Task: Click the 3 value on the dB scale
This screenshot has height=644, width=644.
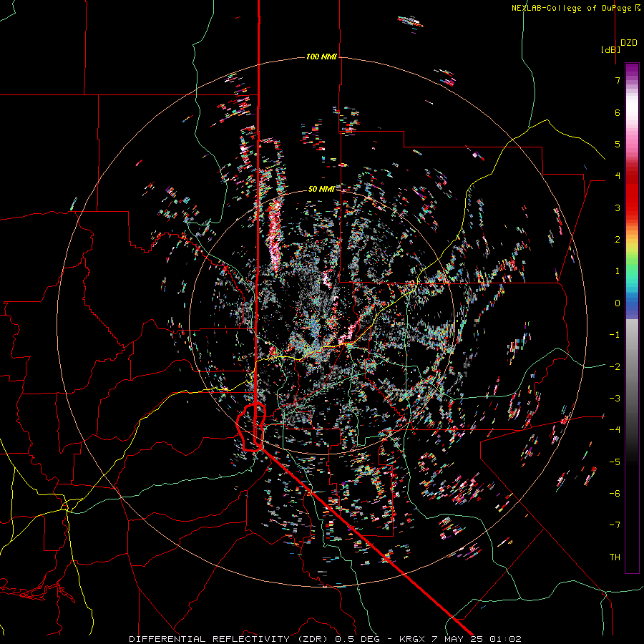Action: [x=618, y=208]
